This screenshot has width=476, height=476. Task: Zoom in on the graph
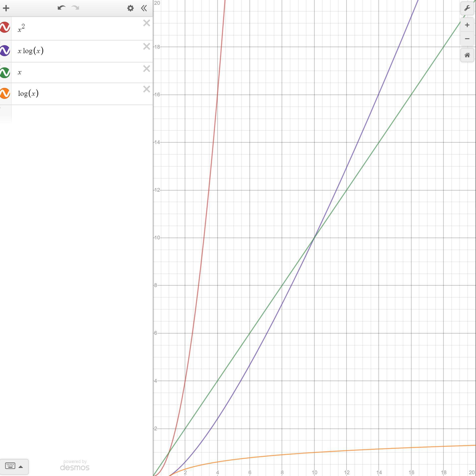tap(467, 25)
